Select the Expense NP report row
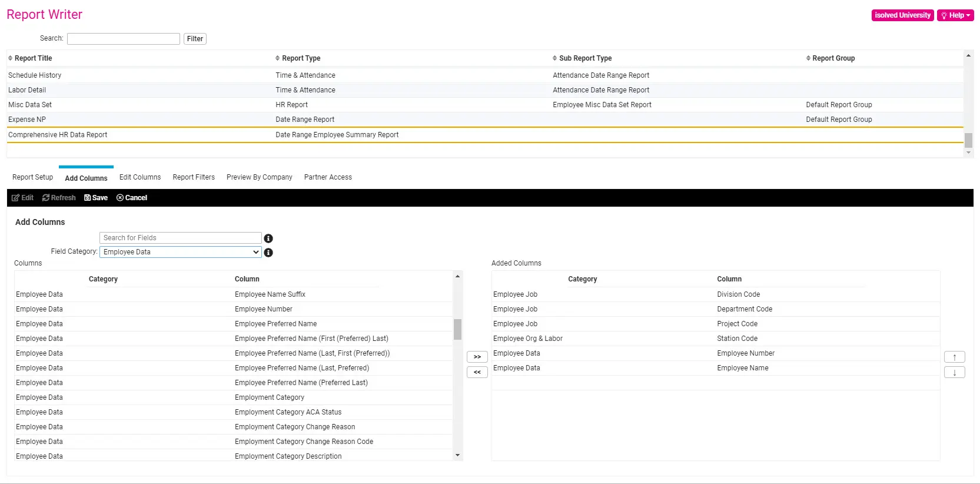980x484 pixels. tap(485, 120)
